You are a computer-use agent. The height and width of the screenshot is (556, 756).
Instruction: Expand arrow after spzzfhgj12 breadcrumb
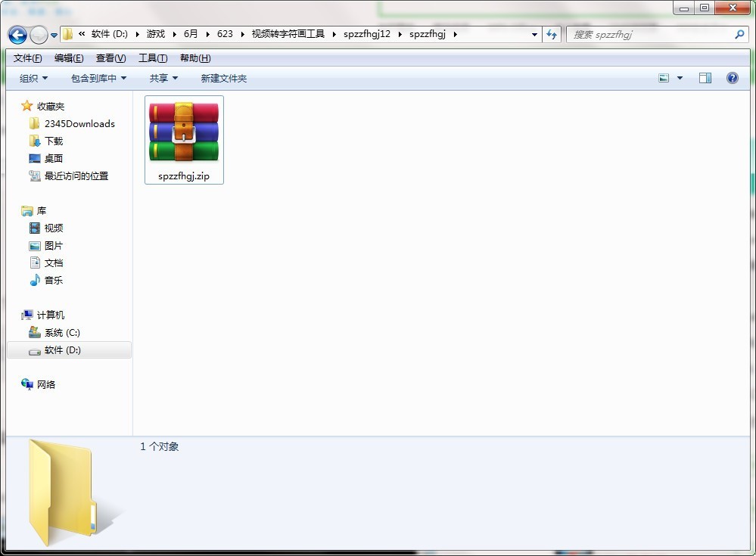click(x=400, y=34)
